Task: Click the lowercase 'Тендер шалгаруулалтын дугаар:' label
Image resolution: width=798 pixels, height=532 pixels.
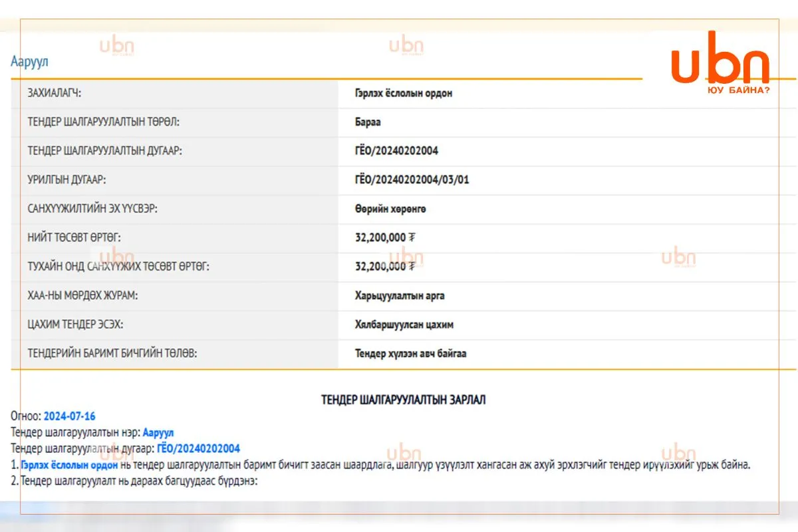Action: click(x=82, y=448)
